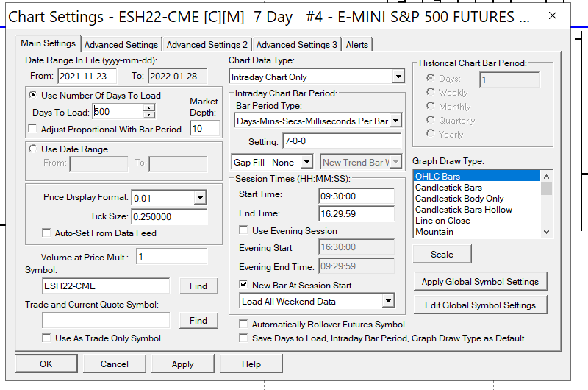Open the Chart Data Type dropdown

398,77
